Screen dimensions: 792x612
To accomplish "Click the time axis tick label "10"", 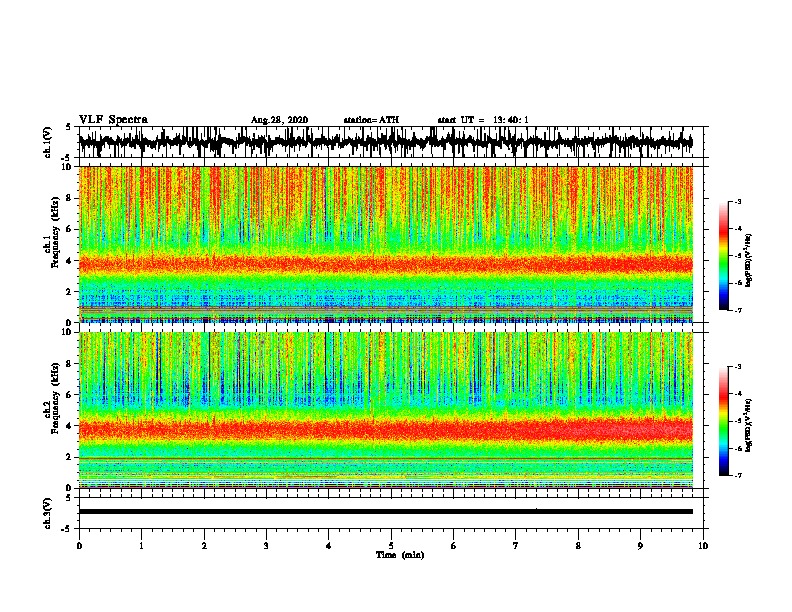I will [x=703, y=546].
